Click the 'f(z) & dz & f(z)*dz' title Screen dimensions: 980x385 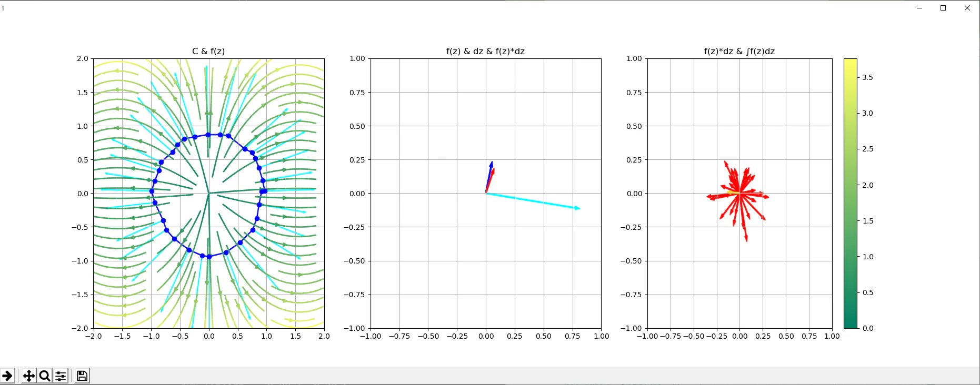tap(485, 51)
